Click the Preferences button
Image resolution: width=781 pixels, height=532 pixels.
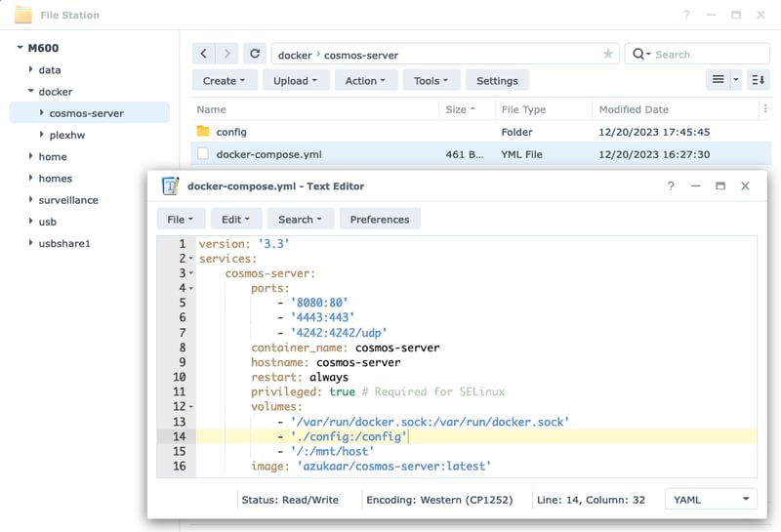coord(380,220)
